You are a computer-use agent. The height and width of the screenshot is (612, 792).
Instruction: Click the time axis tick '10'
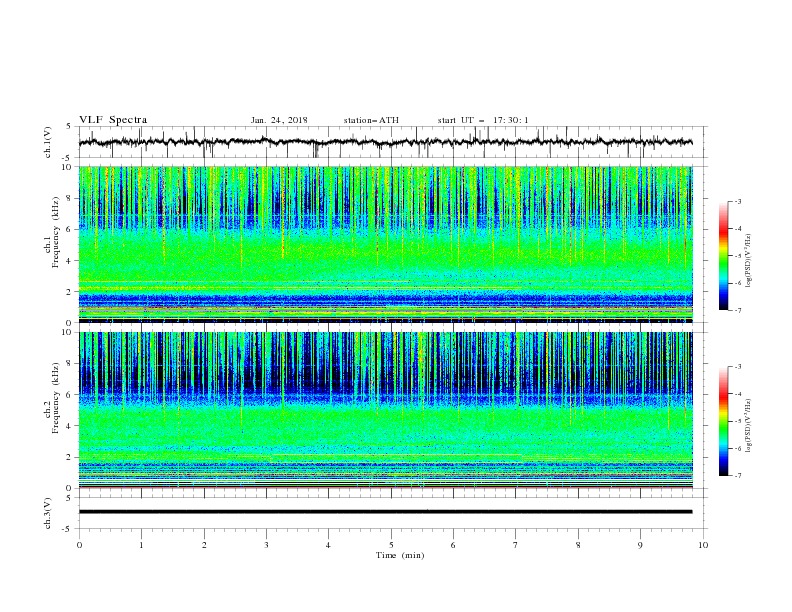(x=703, y=545)
